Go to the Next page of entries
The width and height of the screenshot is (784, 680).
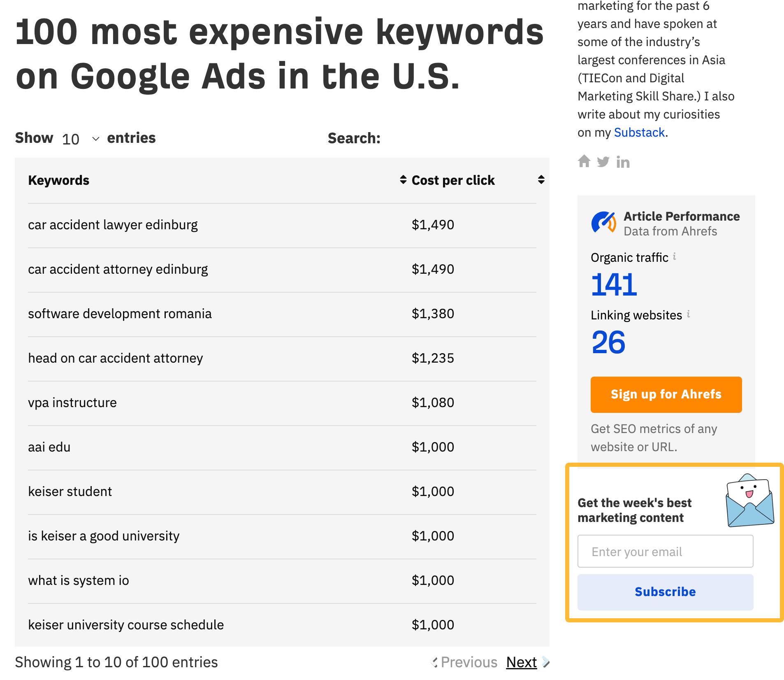(521, 662)
